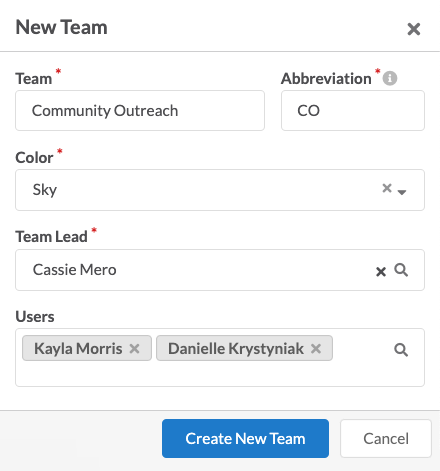This screenshot has width=440, height=471.
Task: Click the Users search magnifier icon
Action: (401, 350)
